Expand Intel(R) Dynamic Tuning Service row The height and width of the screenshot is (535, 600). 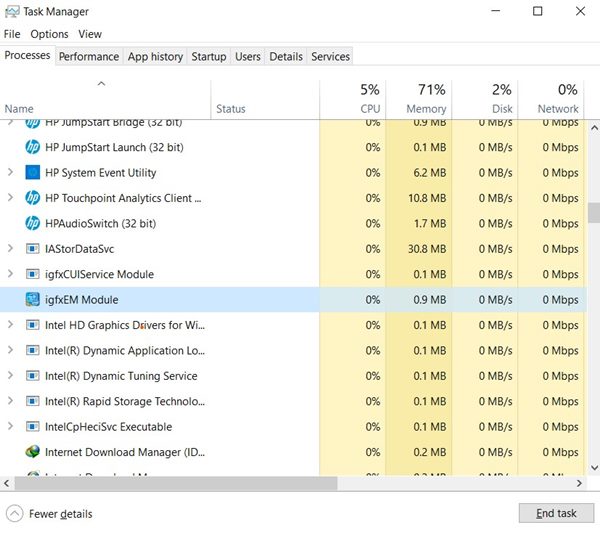click(11, 376)
